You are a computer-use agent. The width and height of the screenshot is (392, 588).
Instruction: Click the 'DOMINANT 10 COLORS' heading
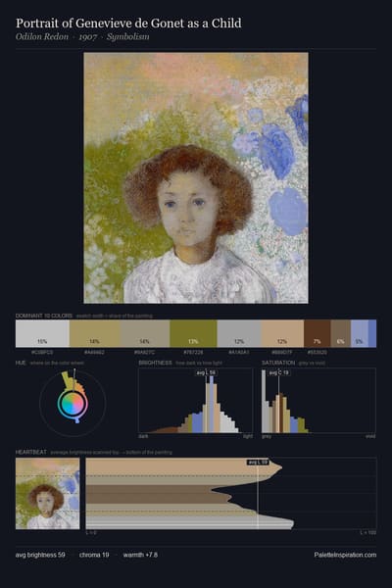pos(44,316)
